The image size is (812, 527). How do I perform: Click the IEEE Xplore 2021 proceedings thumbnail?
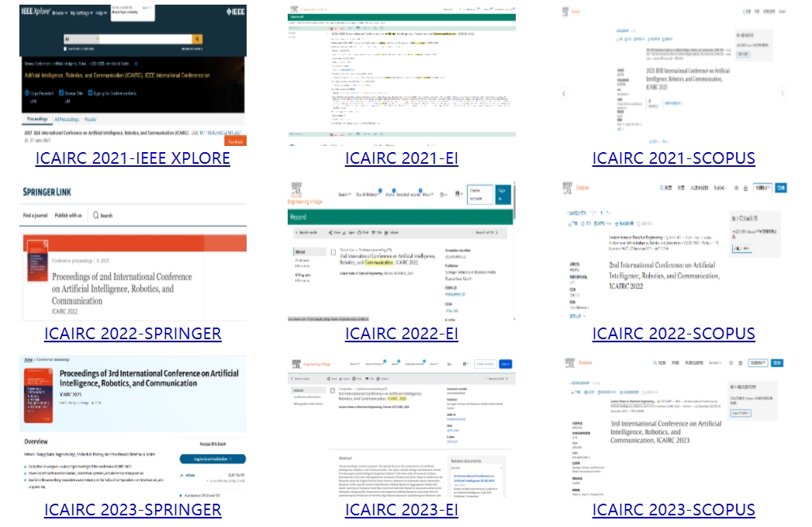[133, 75]
